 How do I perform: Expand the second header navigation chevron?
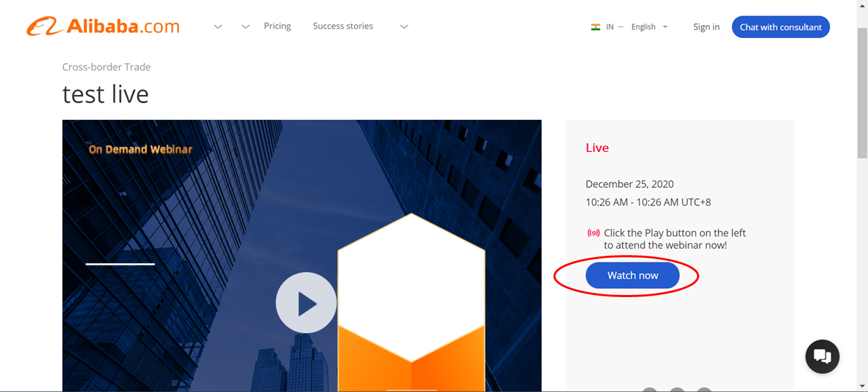pyautogui.click(x=245, y=27)
